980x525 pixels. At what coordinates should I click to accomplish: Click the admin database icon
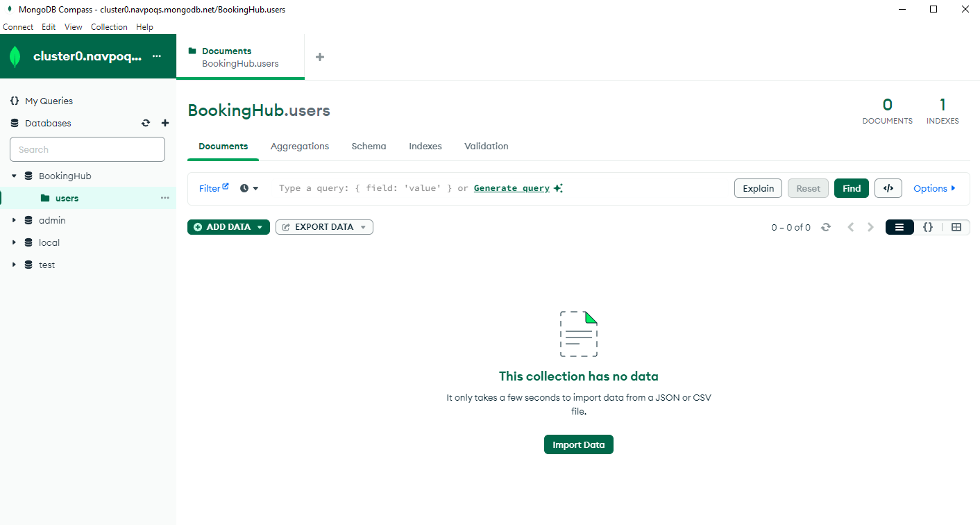[28, 220]
